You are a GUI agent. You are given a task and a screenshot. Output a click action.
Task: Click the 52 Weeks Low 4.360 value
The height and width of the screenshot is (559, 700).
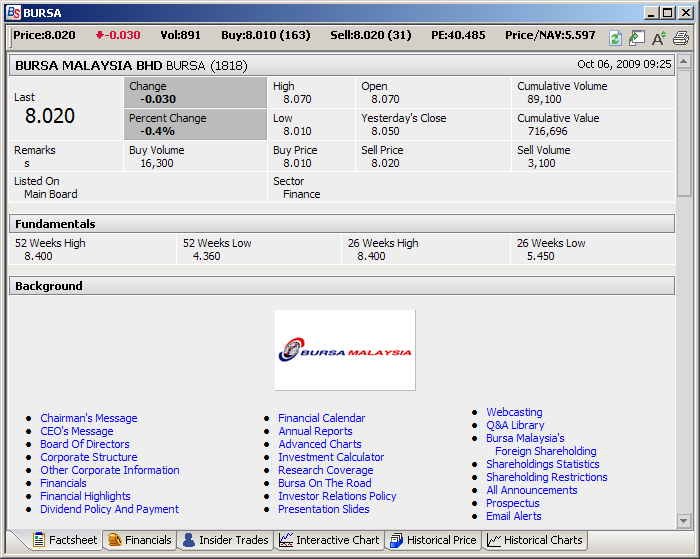(206, 257)
